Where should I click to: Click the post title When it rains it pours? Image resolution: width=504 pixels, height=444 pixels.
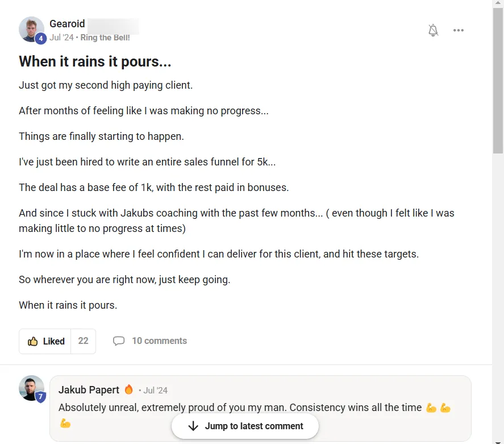pyautogui.click(x=95, y=62)
